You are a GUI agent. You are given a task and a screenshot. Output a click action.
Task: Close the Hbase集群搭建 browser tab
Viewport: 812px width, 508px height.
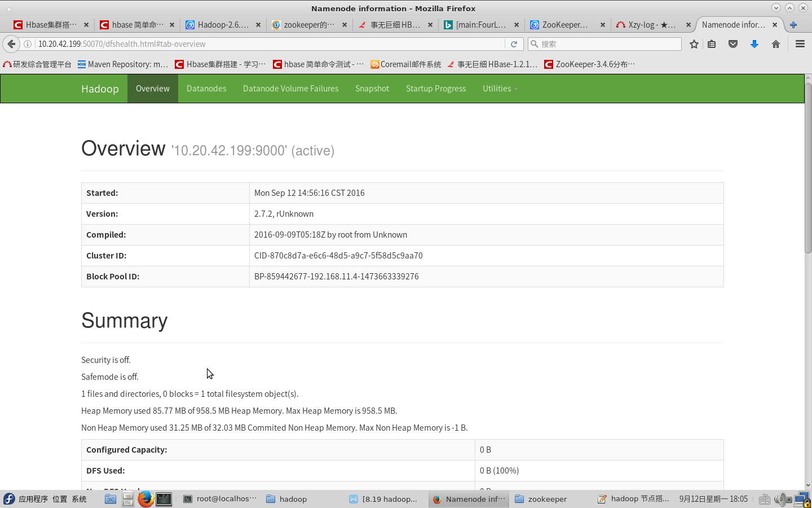[86, 25]
